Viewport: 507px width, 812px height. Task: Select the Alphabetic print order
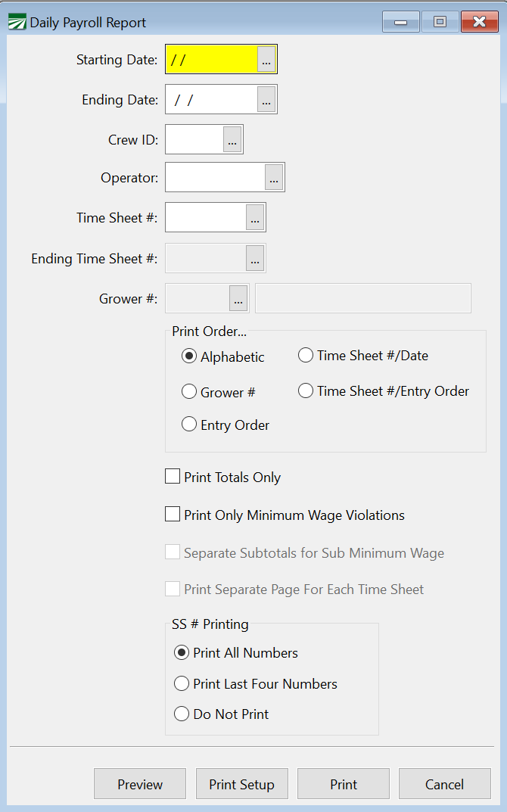[189, 356]
